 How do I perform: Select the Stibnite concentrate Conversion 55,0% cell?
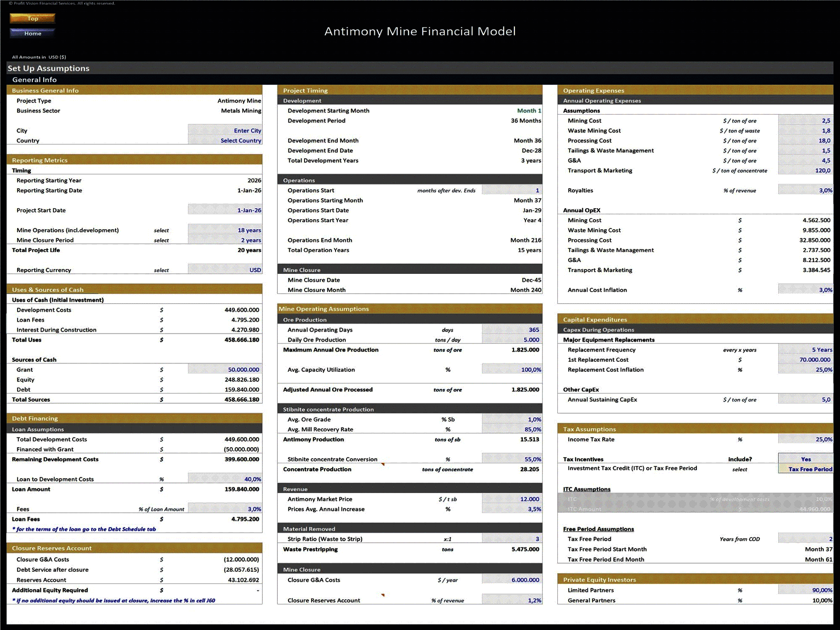pos(512,459)
